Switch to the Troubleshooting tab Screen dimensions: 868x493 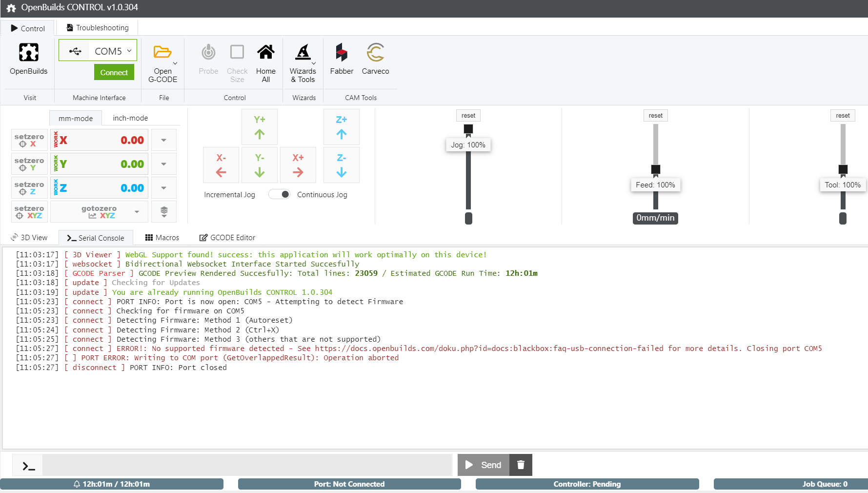tap(98, 28)
